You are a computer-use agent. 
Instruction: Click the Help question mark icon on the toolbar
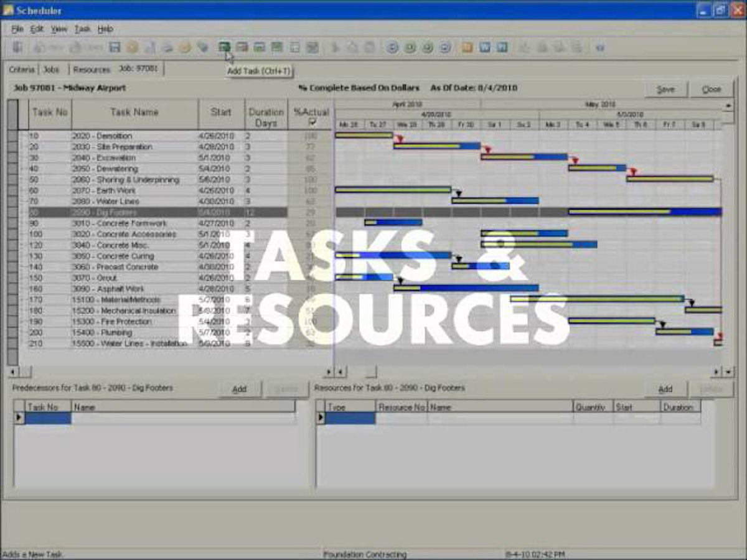[x=600, y=47]
